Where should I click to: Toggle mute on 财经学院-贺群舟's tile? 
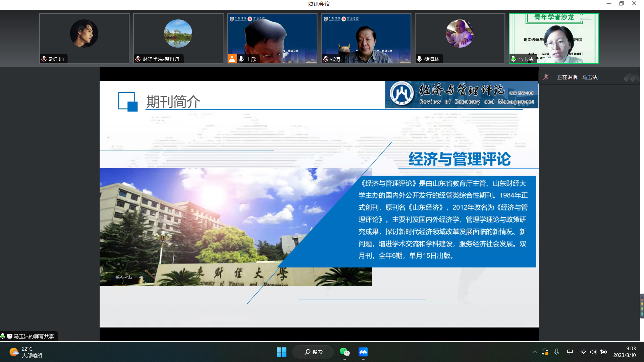137,58
